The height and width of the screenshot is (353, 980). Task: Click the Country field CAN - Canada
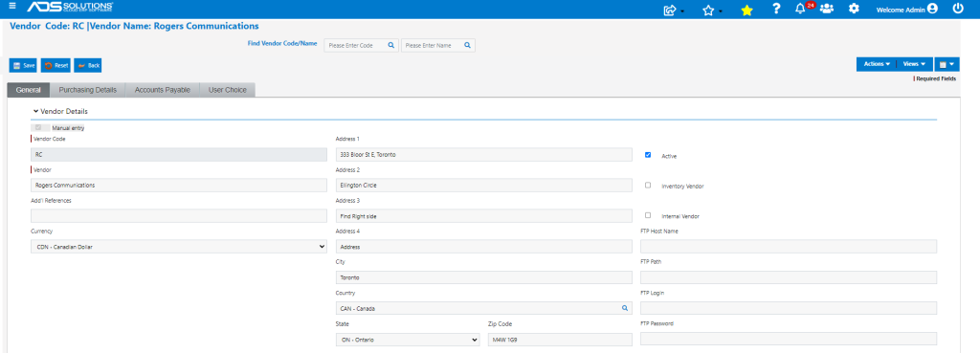(x=483, y=308)
